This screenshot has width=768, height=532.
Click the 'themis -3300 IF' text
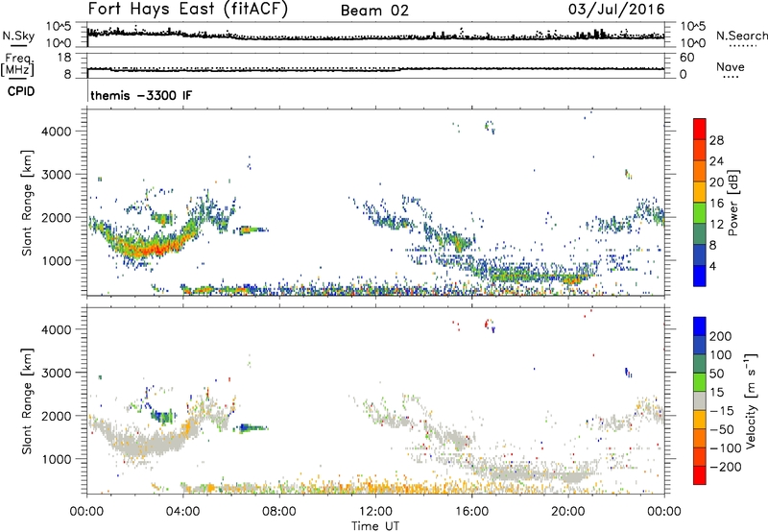click(141, 95)
